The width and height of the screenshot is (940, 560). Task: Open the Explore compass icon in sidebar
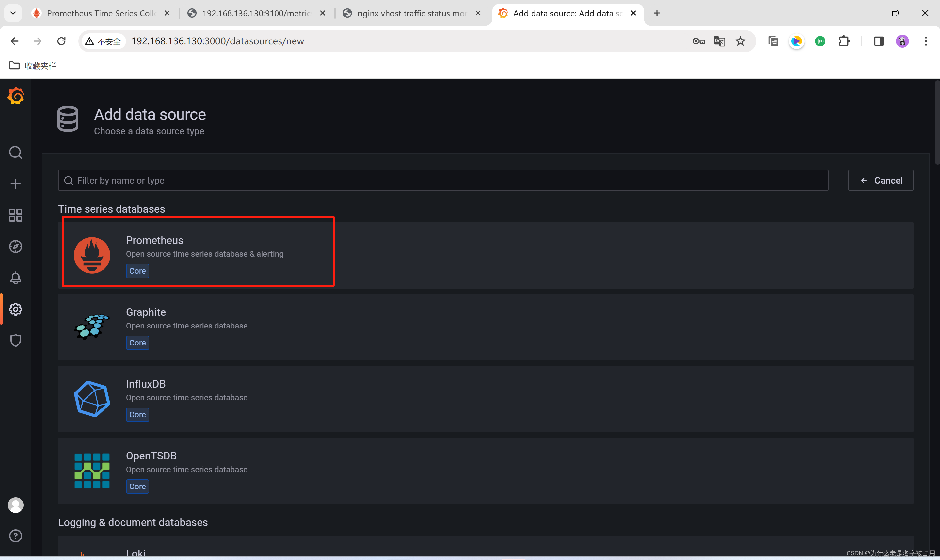pos(15,247)
